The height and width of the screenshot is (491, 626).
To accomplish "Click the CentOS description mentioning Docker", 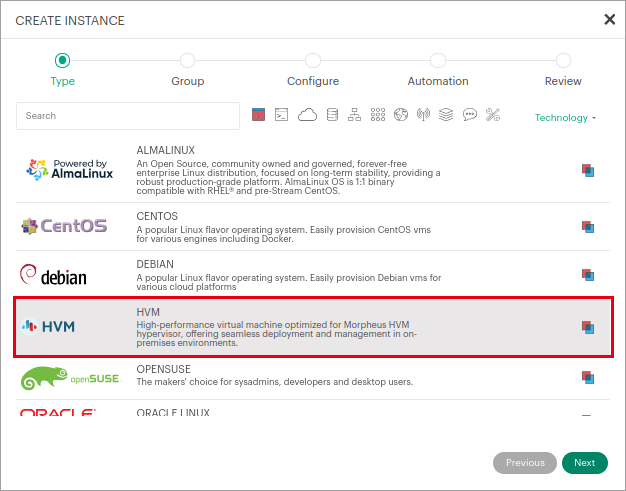I will (283, 234).
